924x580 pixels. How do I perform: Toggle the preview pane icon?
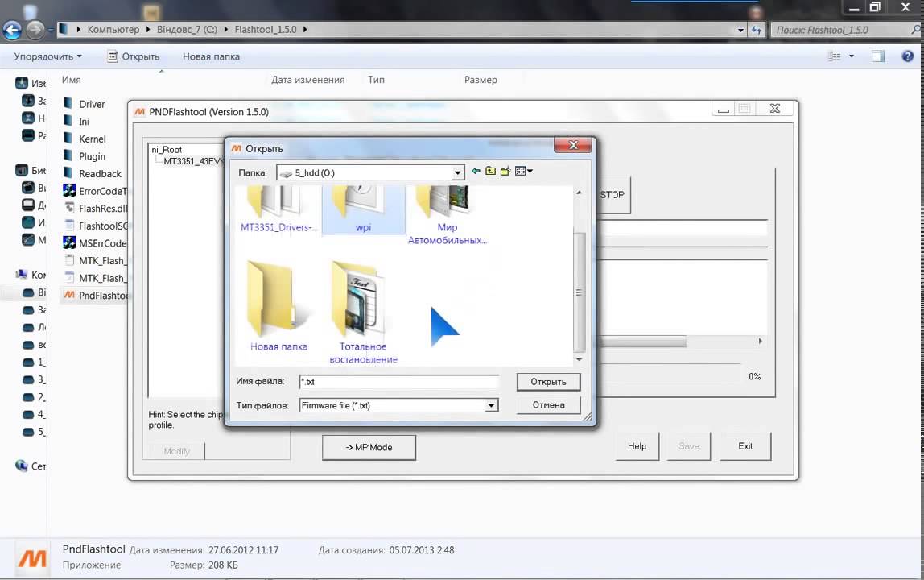878,56
